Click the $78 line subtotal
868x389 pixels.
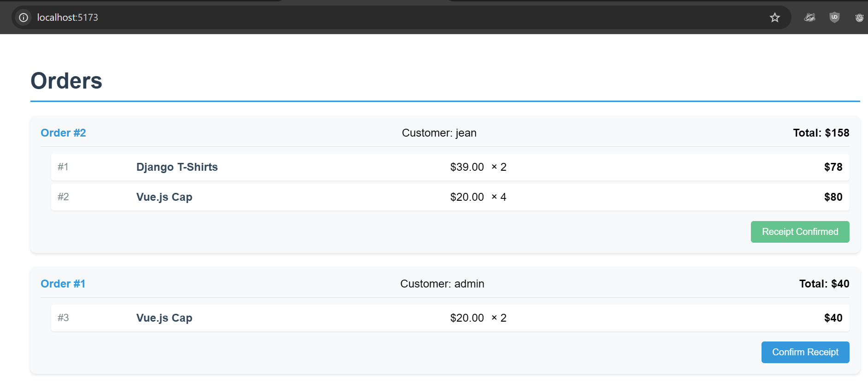[833, 167]
